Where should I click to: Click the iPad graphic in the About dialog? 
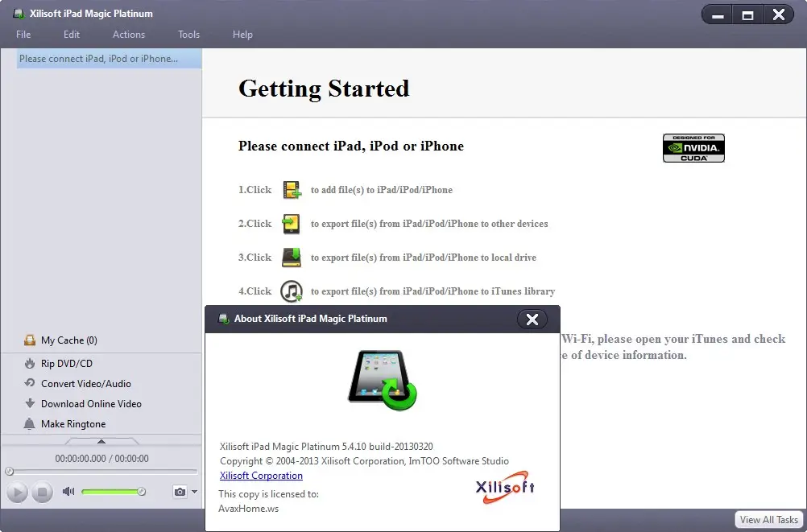(x=383, y=381)
